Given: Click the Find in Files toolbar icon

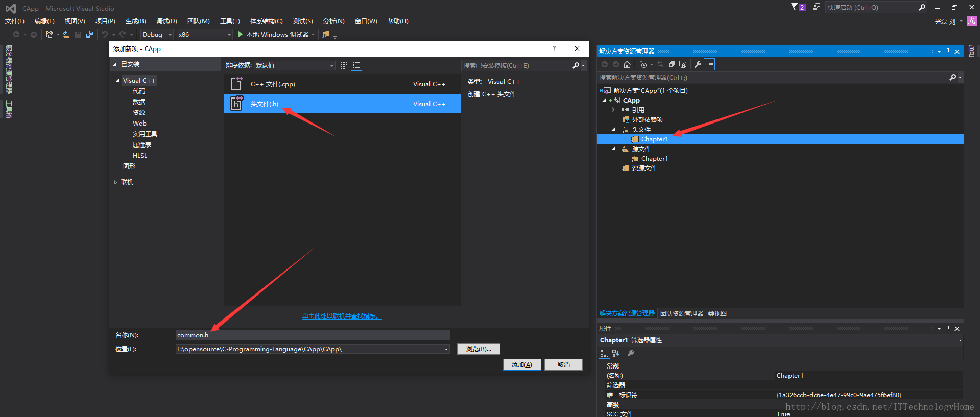Looking at the screenshot, I should pyautogui.click(x=326, y=35).
